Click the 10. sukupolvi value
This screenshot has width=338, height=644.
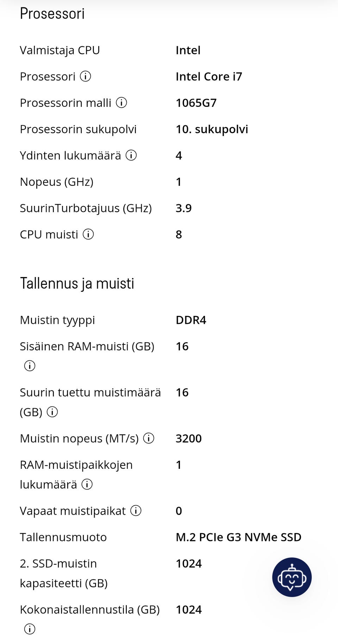tap(212, 129)
